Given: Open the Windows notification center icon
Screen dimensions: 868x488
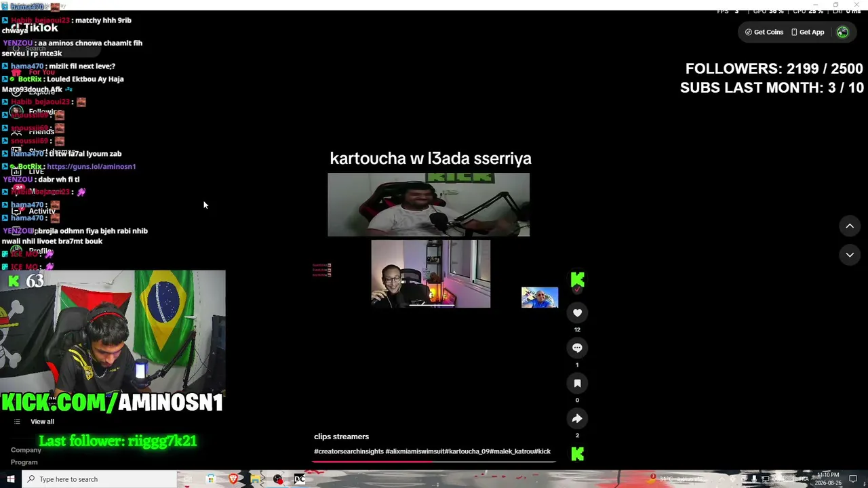Looking at the screenshot, I should [853, 479].
